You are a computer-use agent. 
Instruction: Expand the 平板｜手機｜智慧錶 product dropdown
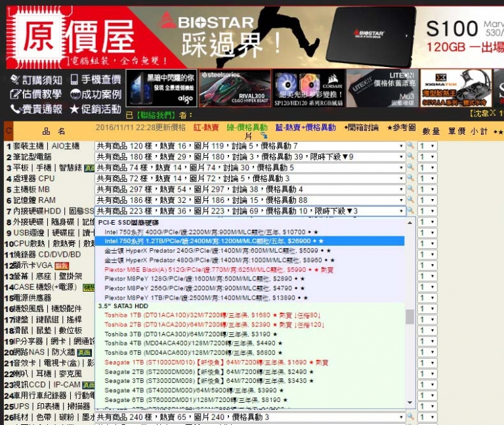tap(250, 168)
